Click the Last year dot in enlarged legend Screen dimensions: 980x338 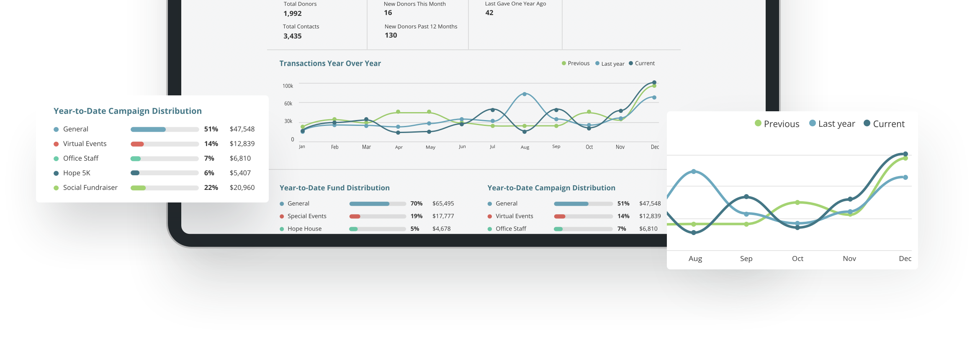tap(813, 123)
